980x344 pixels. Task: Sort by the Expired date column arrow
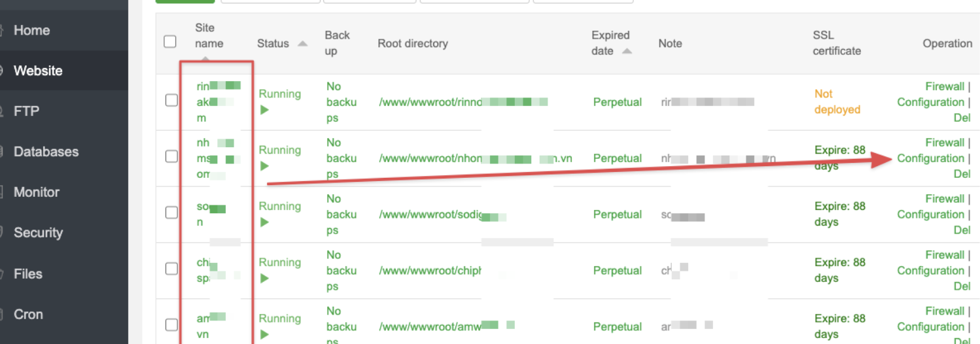point(627,51)
